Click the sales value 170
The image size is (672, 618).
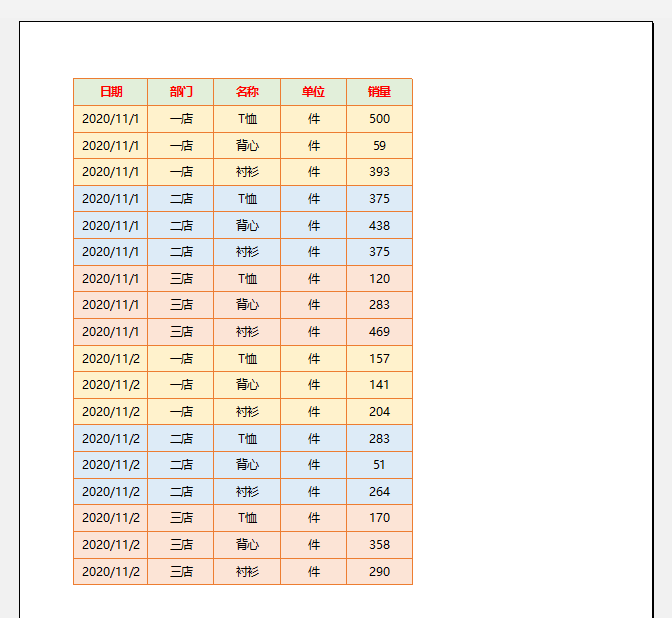(379, 518)
